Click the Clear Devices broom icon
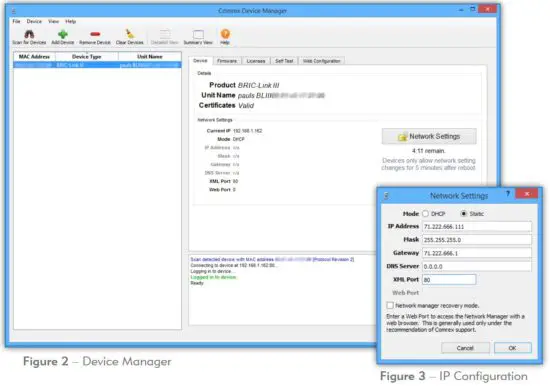 (130, 34)
